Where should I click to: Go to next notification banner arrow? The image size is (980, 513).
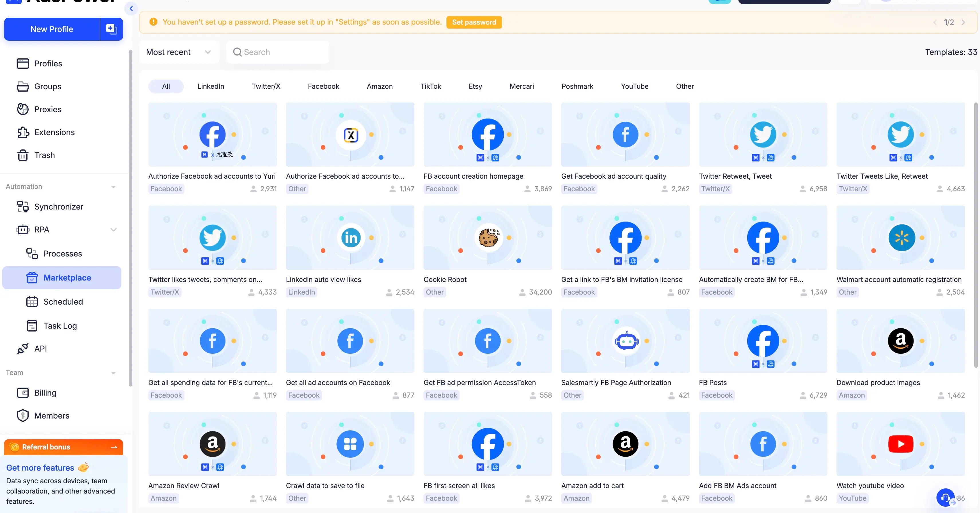click(x=963, y=22)
